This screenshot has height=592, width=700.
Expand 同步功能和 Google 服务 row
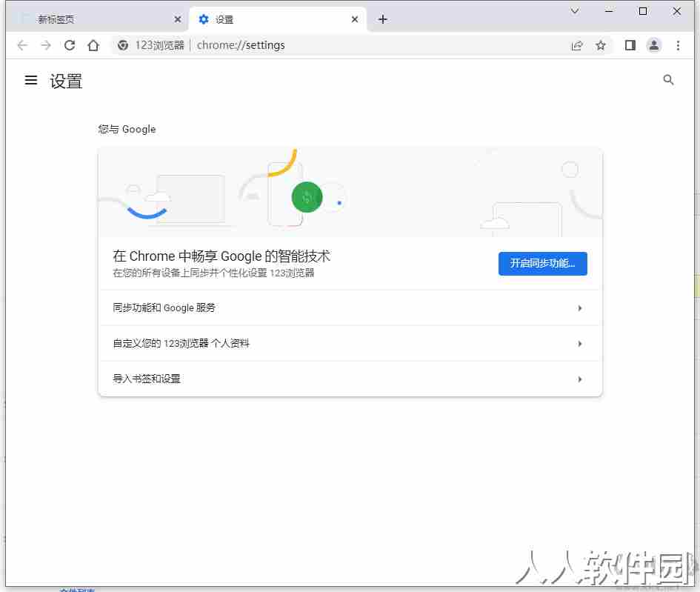[x=350, y=307]
